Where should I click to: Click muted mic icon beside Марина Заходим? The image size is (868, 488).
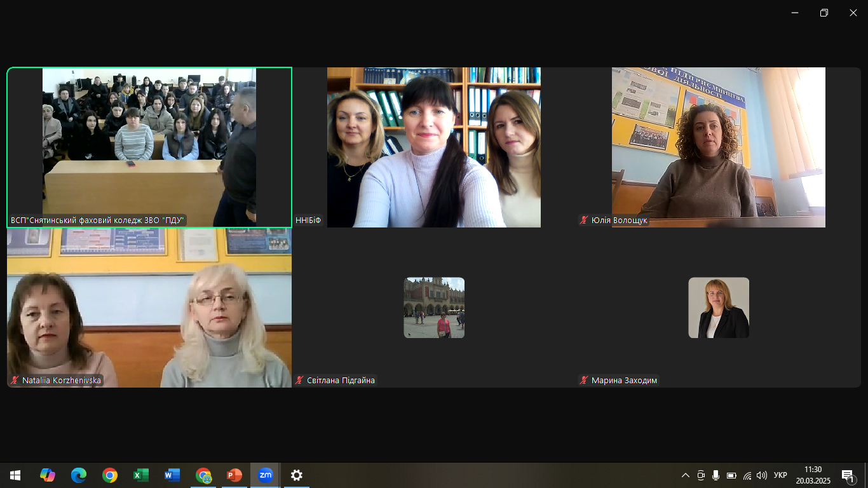point(584,381)
